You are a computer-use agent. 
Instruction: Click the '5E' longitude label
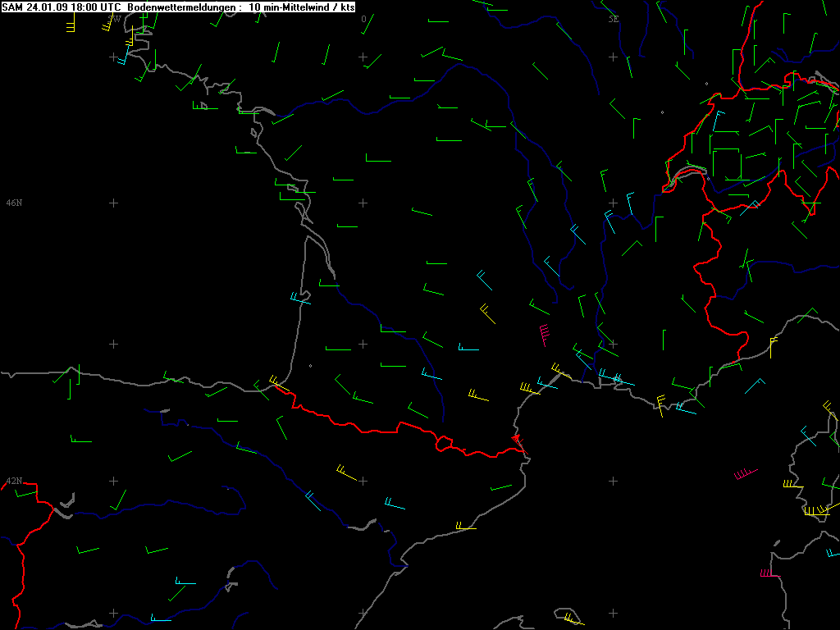(x=613, y=18)
